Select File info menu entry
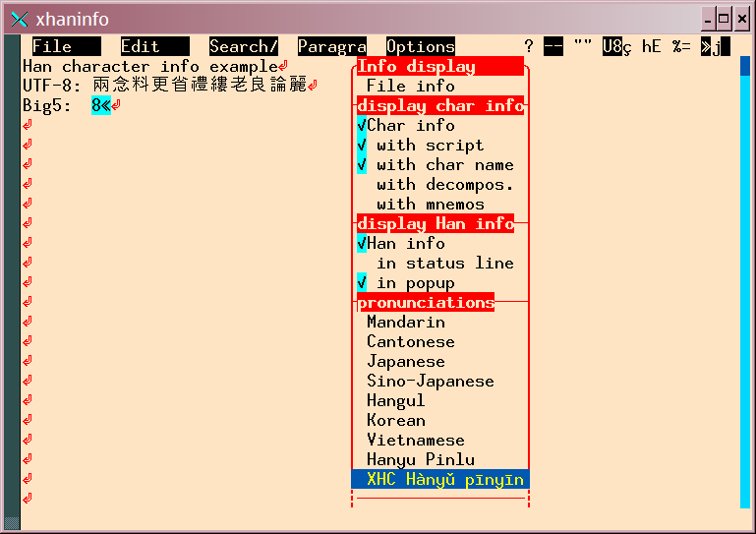 pos(410,86)
